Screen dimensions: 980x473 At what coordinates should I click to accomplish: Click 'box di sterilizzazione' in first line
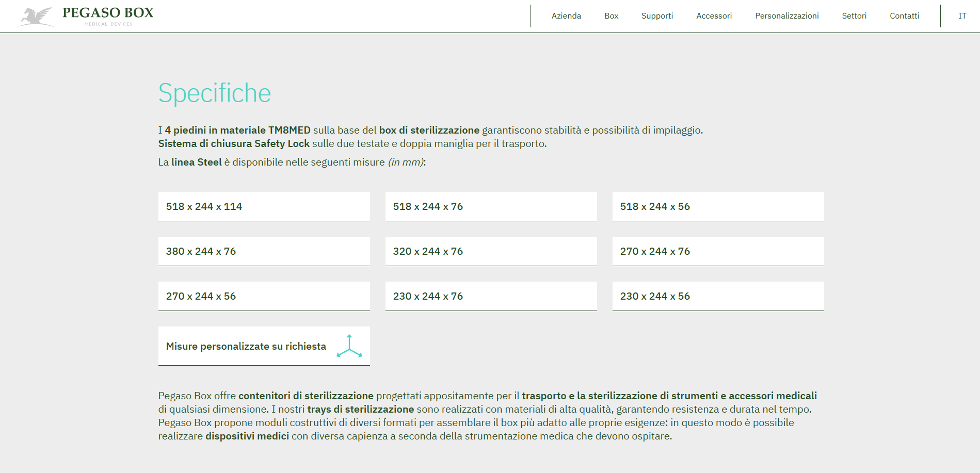point(429,130)
